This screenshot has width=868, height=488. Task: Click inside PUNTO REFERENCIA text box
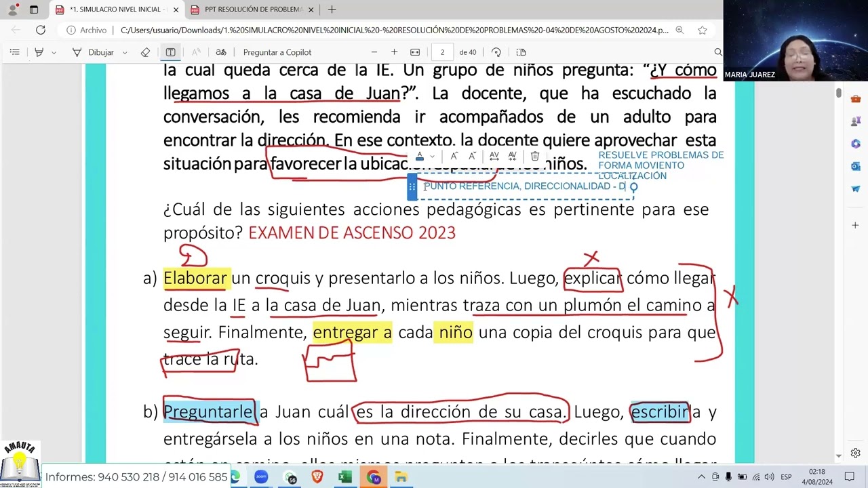[524, 186]
